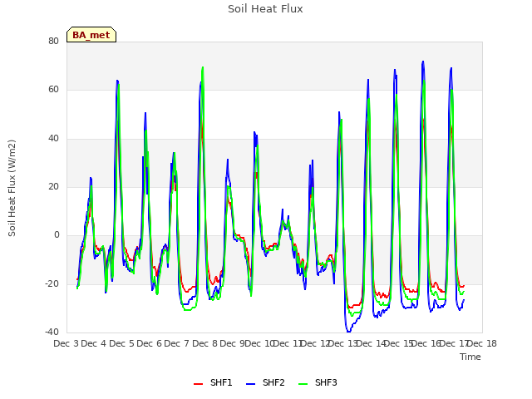The width and height of the screenshot is (532, 399).
Task: Click the 20 y-axis label
Action: pyautogui.click(x=53, y=186)
